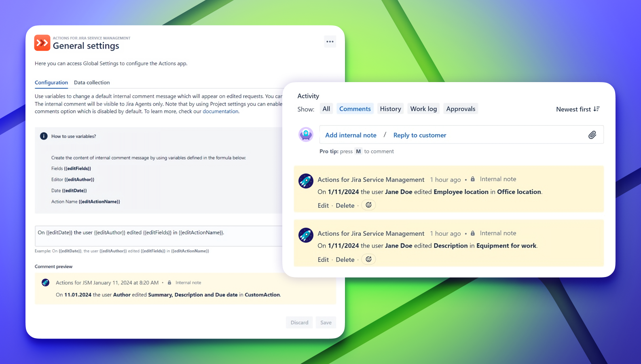Click the rocket avatar in the Comment preview
The image size is (641, 364).
45,283
